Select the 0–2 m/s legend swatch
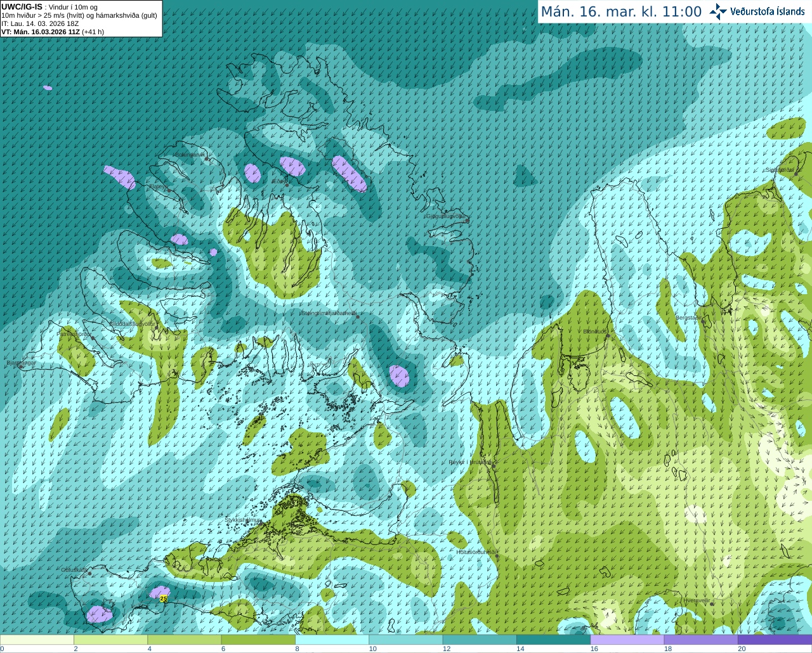Screen dimensions: 812x653 point(37,639)
